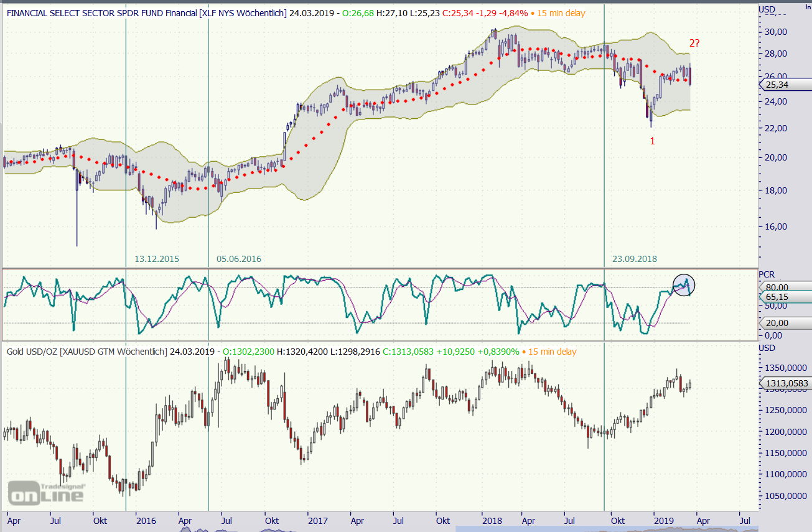Click the 1313,0583 gold price marker
The height and width of the screenshot is (532, 812).
click(785, 383)
